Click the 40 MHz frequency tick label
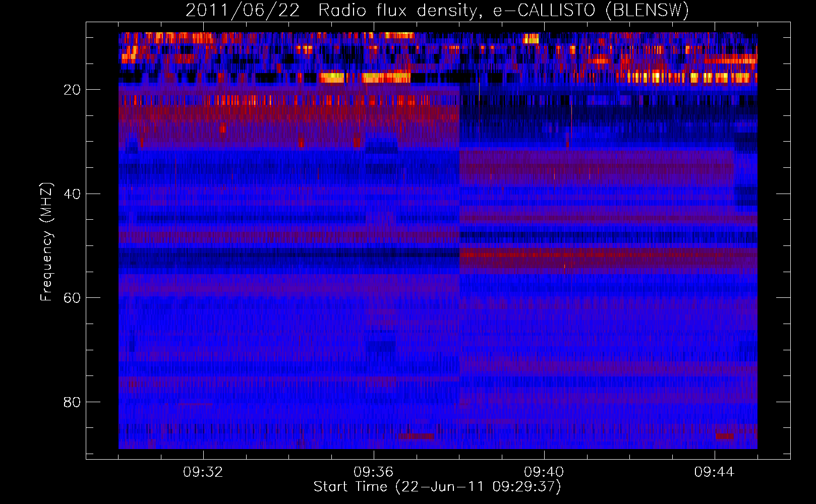Screen dimensions: 816x504 point(73,194)
